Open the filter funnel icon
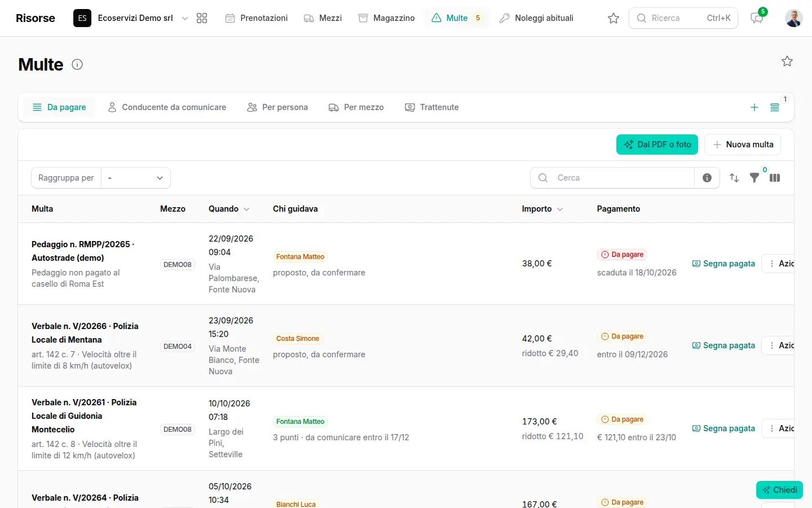Viewport: 812px width, 508px height. coord(754,178)
